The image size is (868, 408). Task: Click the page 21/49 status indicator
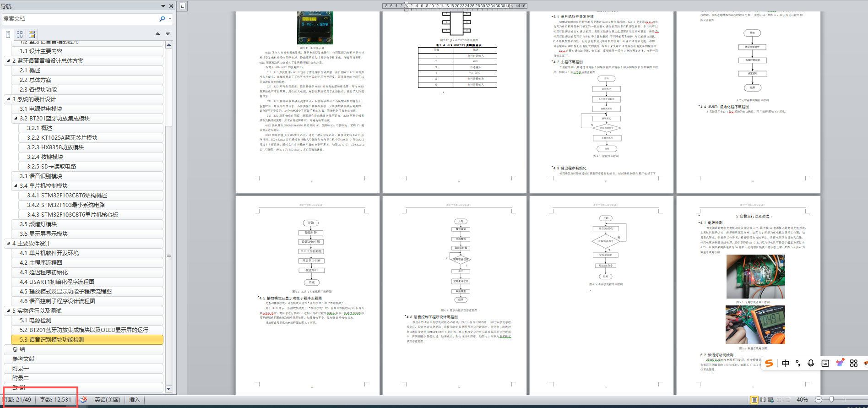click(x=17, y=400)
